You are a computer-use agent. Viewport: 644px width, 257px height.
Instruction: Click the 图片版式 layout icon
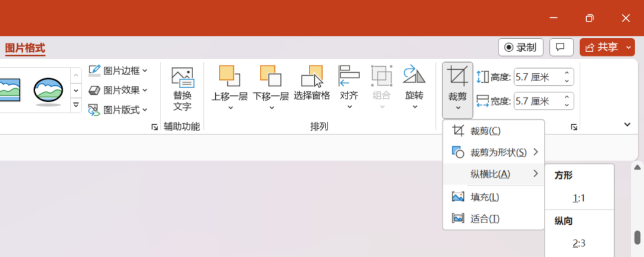94,110
